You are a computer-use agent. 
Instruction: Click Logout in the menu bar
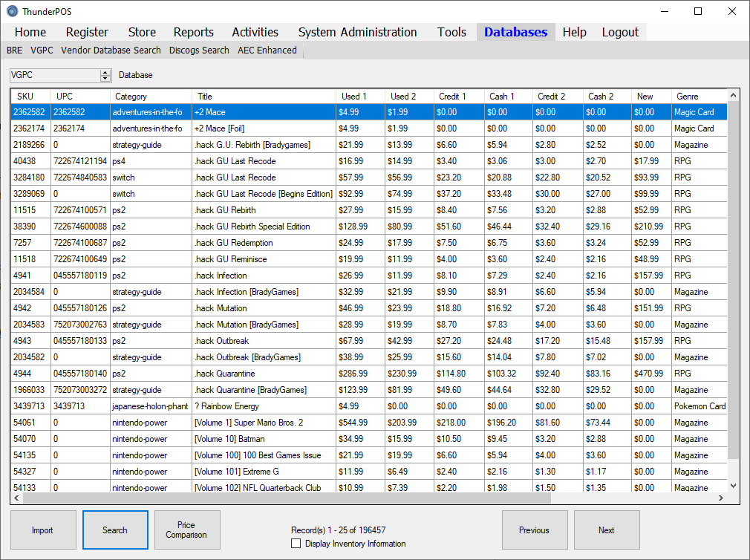click(620, 32)
